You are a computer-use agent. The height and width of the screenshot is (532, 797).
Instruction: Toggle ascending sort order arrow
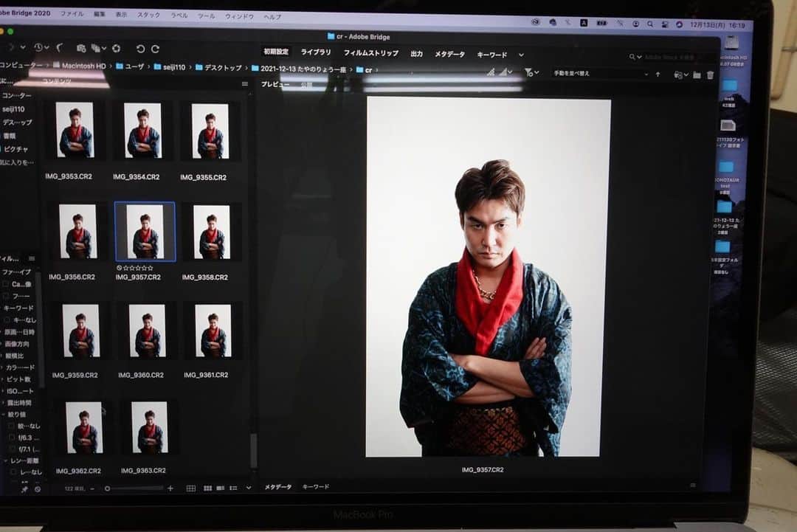pyautogui.click(x=658, y=75)
